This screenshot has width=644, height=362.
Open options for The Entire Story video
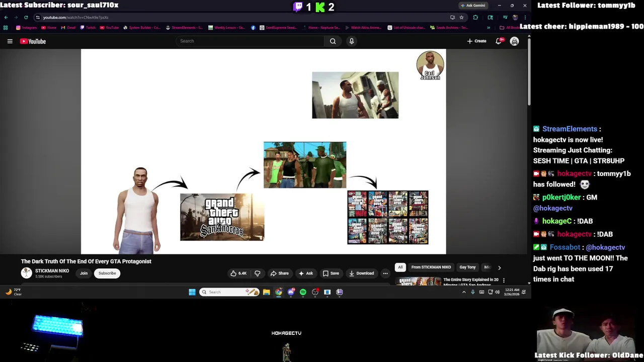[504, 280]
